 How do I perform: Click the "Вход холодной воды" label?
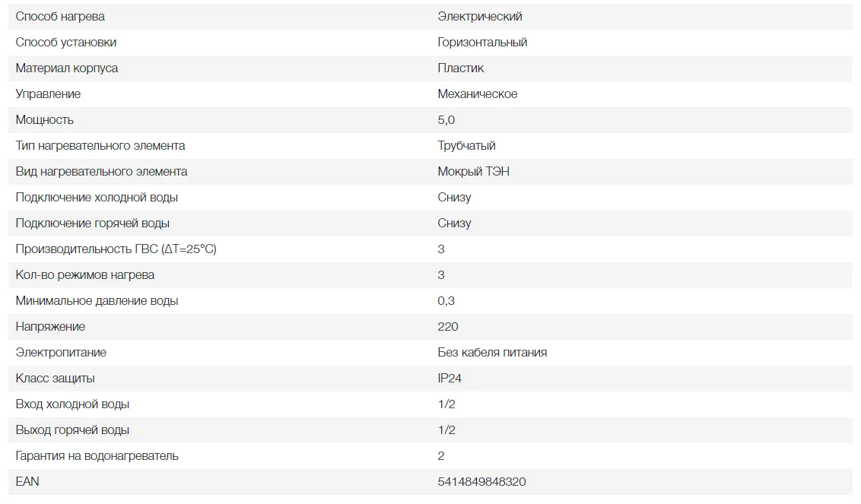tap(72, 404)
